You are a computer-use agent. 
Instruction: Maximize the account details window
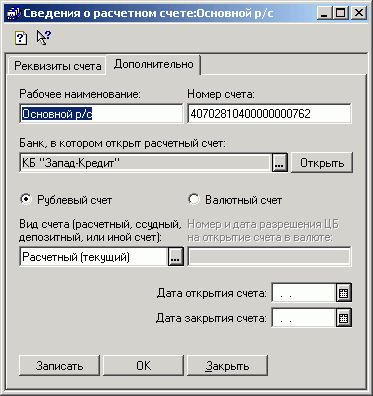coord(341,13)
